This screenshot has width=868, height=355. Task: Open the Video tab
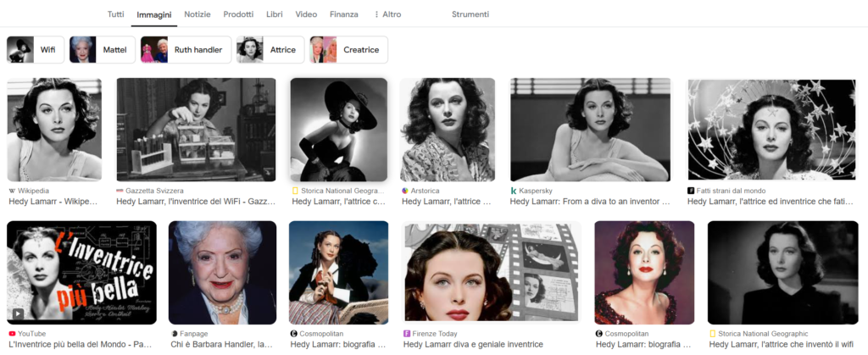(x=306, y=14)
